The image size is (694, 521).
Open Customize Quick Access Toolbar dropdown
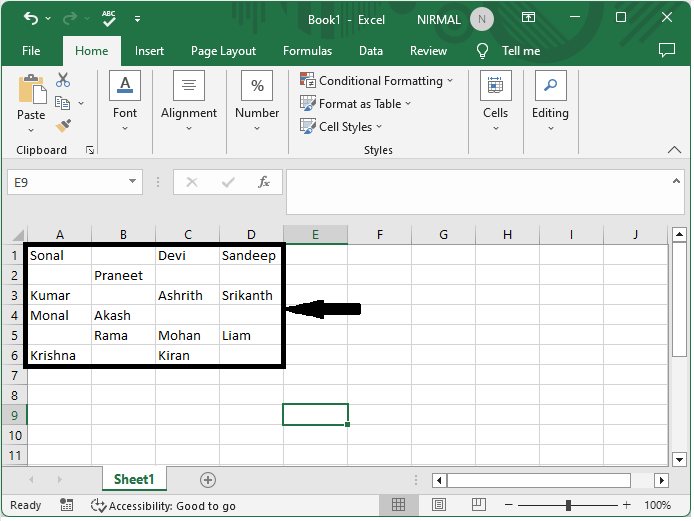coord(138,19)
